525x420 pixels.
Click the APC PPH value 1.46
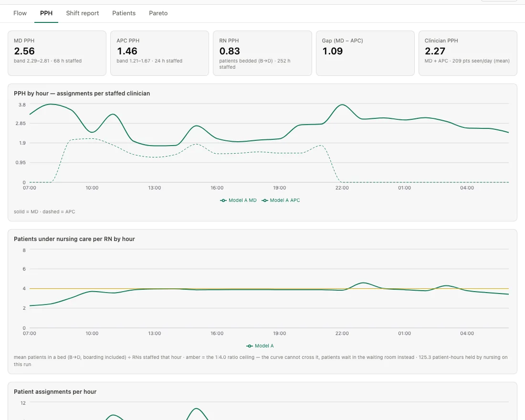click(x=127, y=51)
